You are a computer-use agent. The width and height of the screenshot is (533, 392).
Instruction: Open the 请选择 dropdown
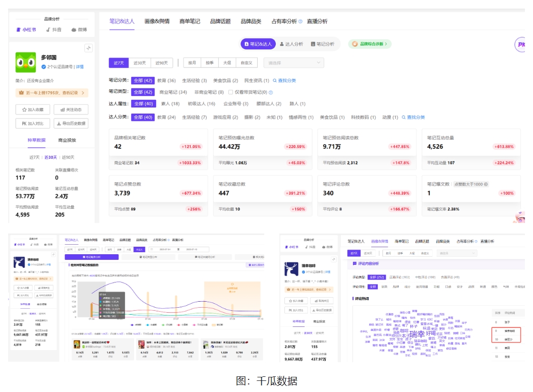293,63
